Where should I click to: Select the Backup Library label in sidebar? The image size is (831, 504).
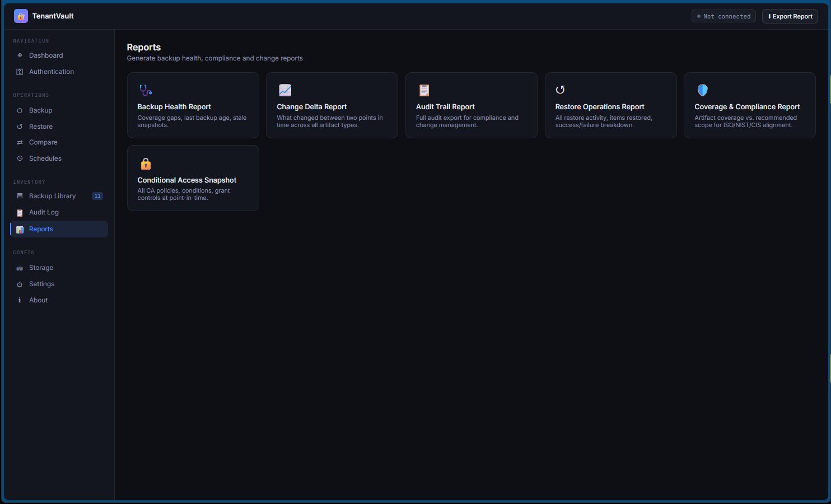(52, 196)
